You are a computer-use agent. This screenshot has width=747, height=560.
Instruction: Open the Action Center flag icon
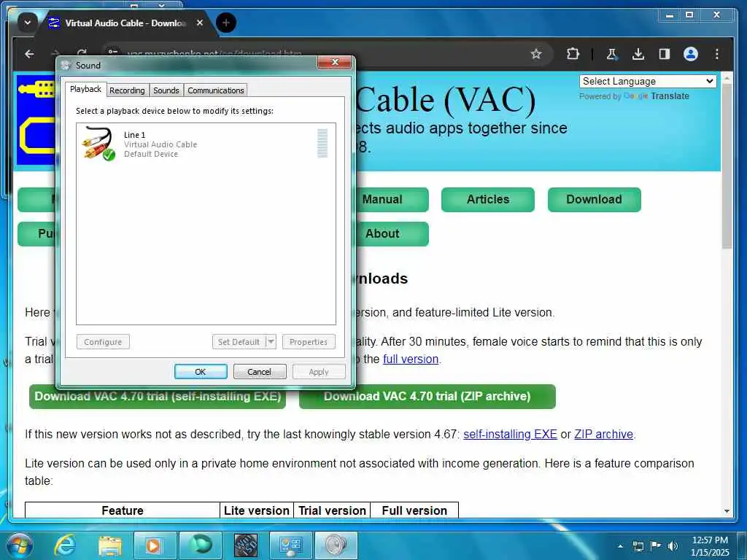point(656,546)
